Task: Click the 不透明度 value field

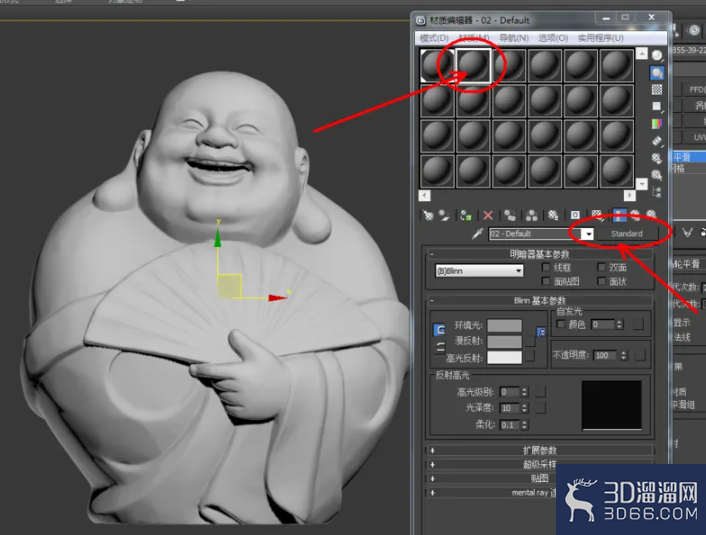Action: click(x=606, y=355)
